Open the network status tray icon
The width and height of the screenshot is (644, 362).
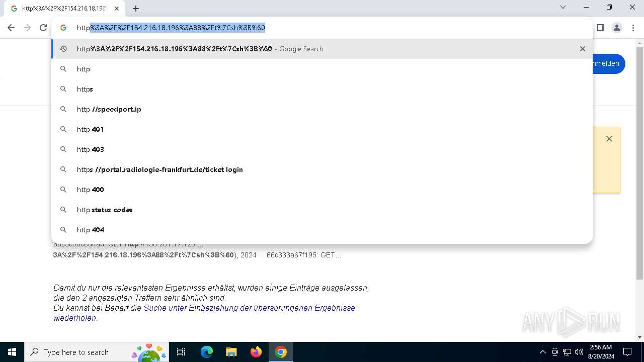567,352
